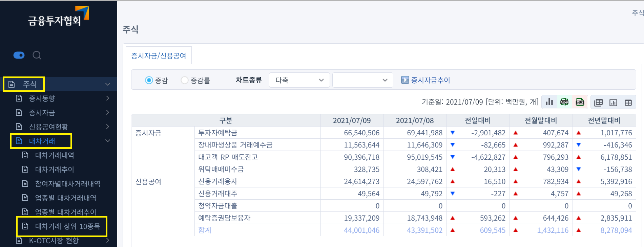Image resolution: width=644 pixels, height=247 pixels.
Task: Switch to the 증시자금/신용공여 tab
Action: (159, 56)
